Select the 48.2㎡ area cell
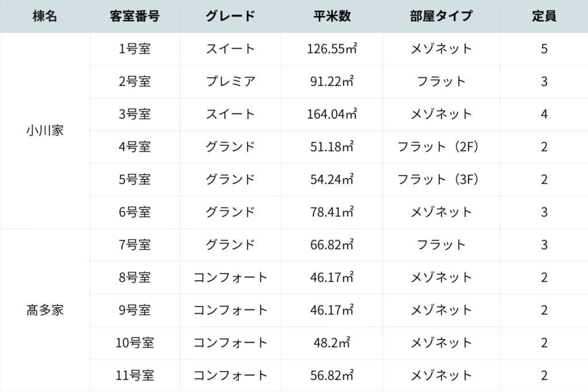Viewport: 588px width, 392px height. tap(332, 343)
